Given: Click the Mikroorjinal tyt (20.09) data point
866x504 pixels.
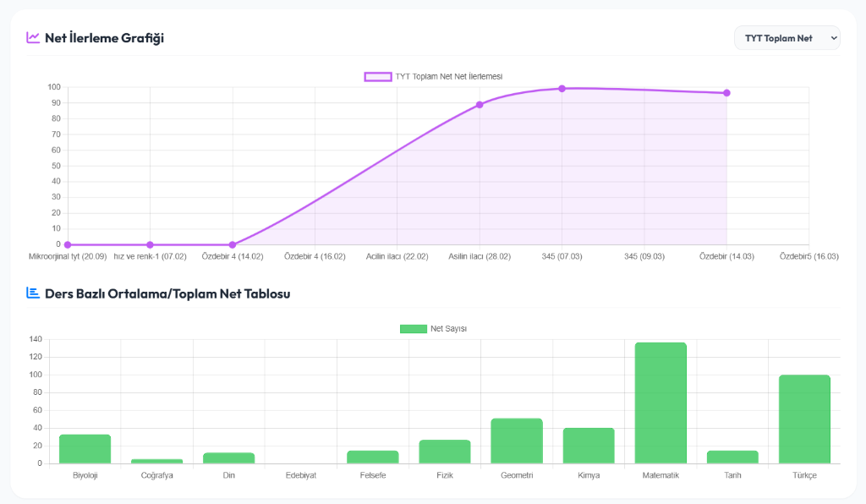Looking at the screenshot, I should [68, 244].
